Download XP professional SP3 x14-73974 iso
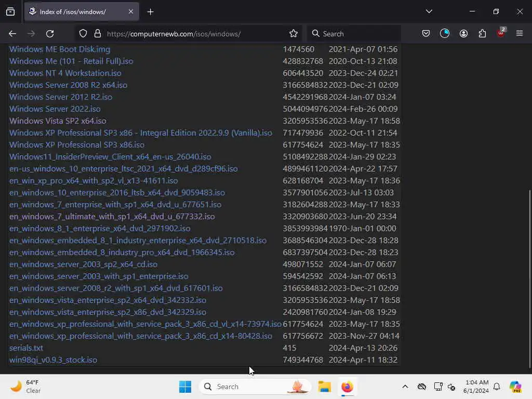 145,324
